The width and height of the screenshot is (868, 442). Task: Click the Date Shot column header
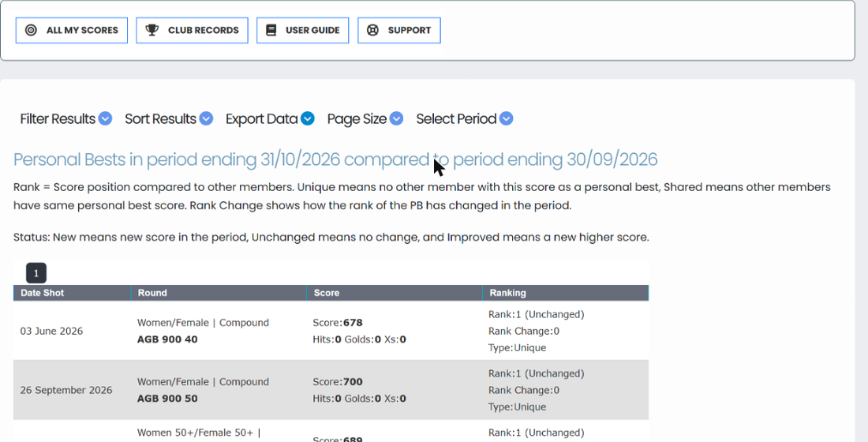72,293
